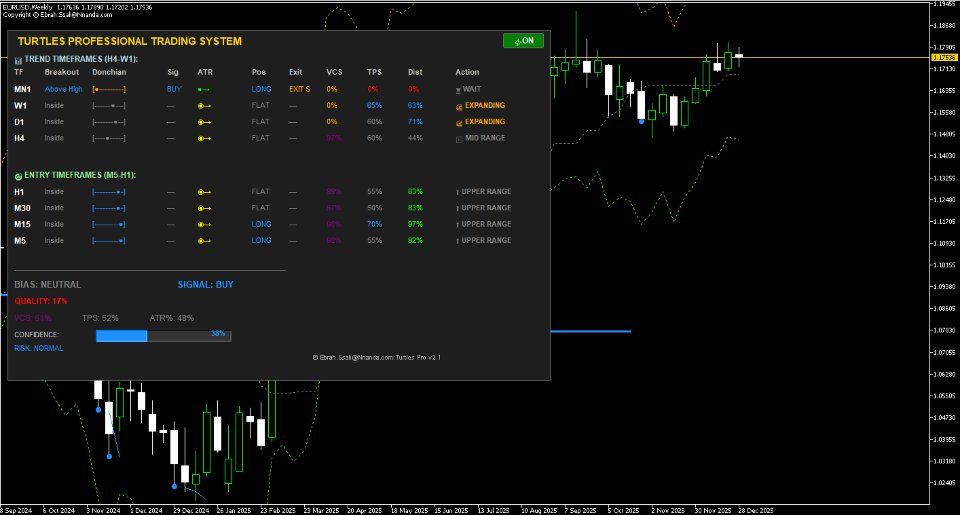Click the VCS column header
Screen dimensions: 960x515
[334, 72]
